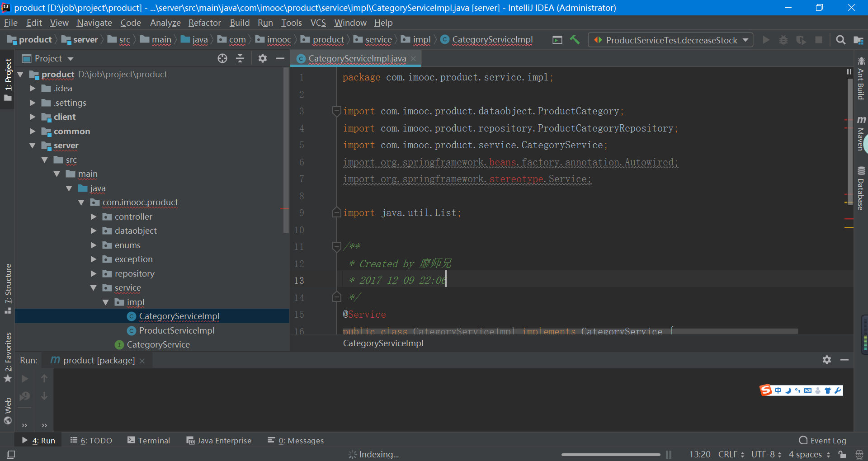The height and width of the screenshot is (461, 868).
Task: Click toggle tool windows icon in status bar
Action: pos(11,454)
